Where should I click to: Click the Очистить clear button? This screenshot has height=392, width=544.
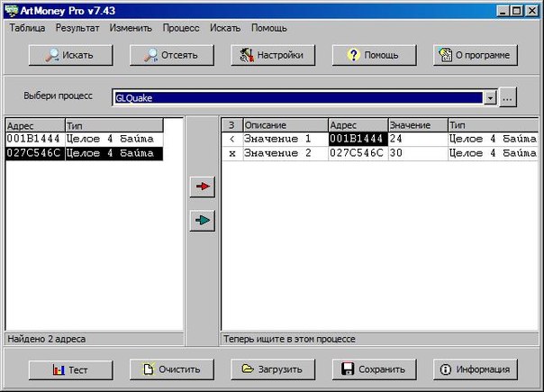[x=172, y=369]
